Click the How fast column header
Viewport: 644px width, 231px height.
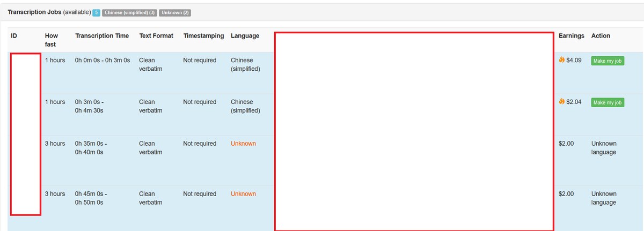(52, 40)
